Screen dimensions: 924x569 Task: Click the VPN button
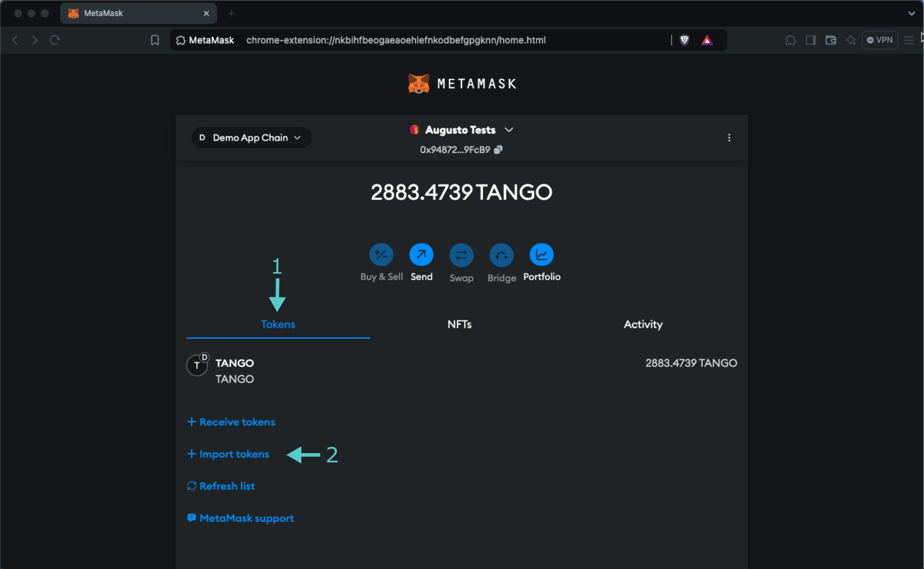[x=880, y=40]
